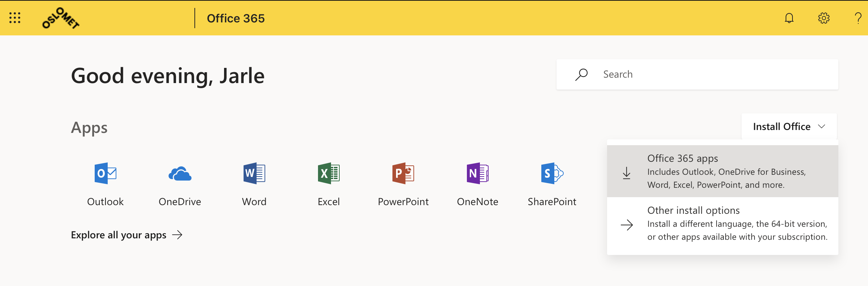Viewport: 868px width, 286px height.
Task: Click the SharePoint label text
Action: (552, 201)
